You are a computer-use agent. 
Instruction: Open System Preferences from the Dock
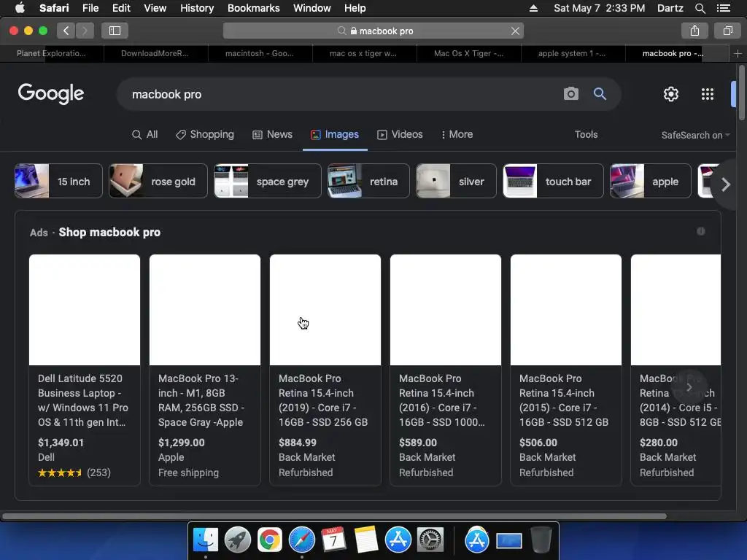pyautogui.click(x=430, y=540)
